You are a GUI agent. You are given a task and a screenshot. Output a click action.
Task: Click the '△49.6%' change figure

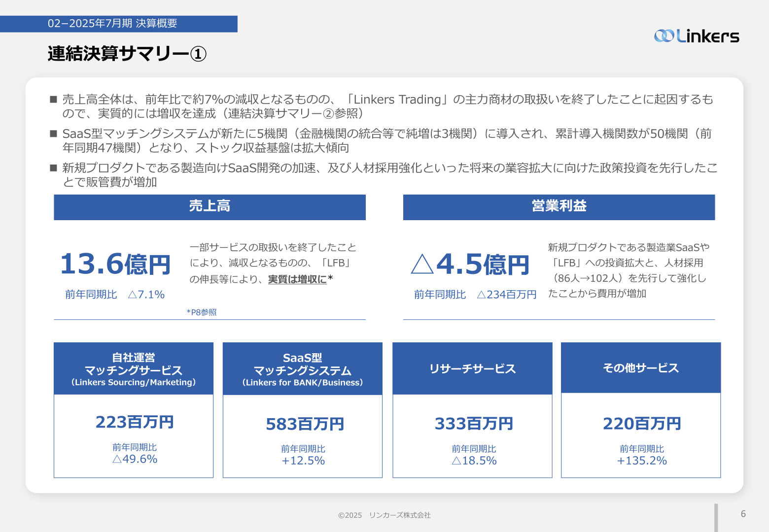(135, 459)
